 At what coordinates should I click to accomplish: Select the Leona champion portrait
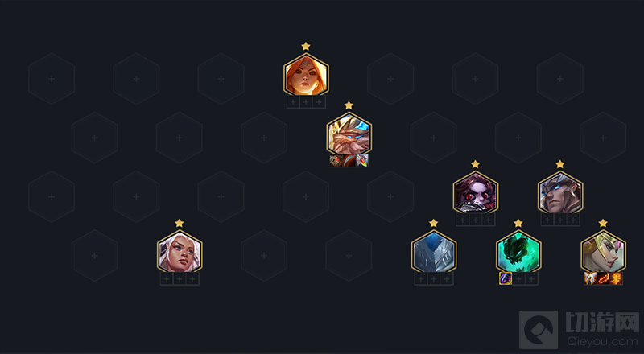tap(306, 76)
